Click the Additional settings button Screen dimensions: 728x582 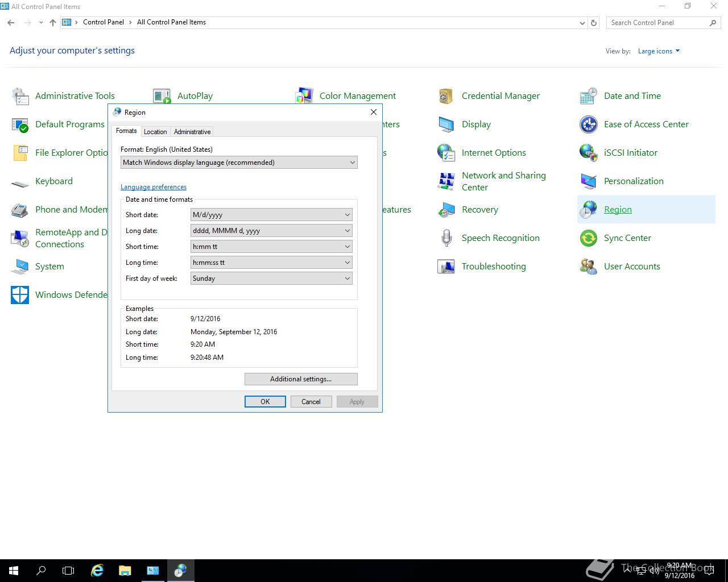[x=301, y=379]
